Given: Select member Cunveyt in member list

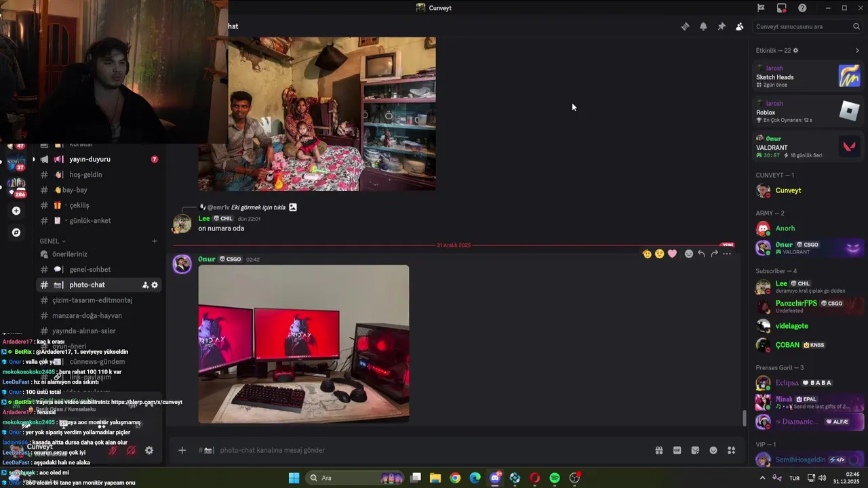Looking at the screenshot, I should (808, 190).
